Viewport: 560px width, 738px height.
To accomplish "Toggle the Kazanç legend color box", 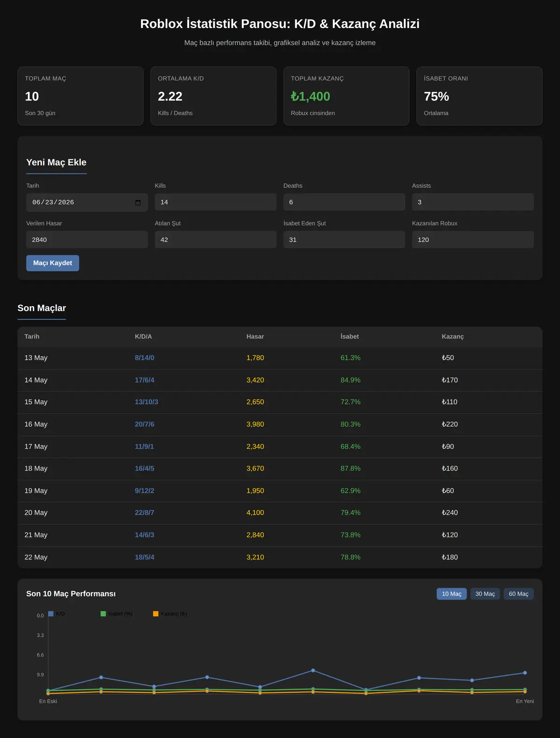I will coord(156,614).
